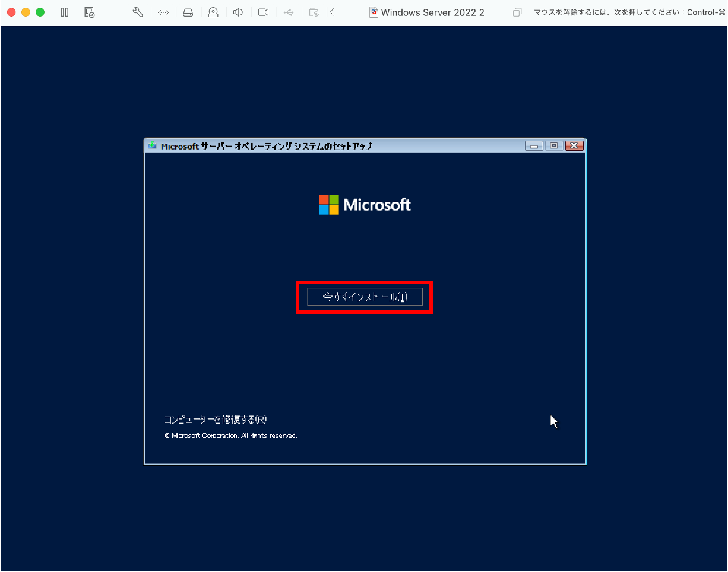The width and height of the screenshot is (728, 572).
Task: Click the USB device icon
Action: (x=289, y=12)
